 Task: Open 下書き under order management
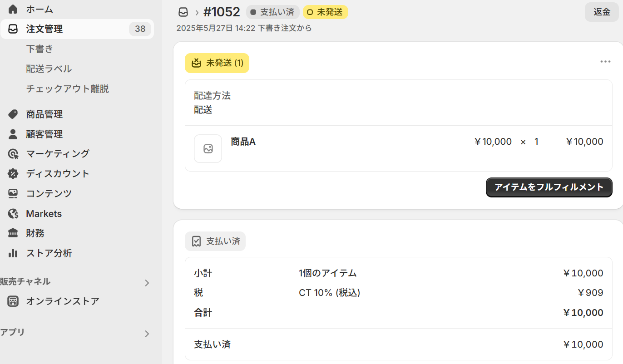[x=40, y=49]
